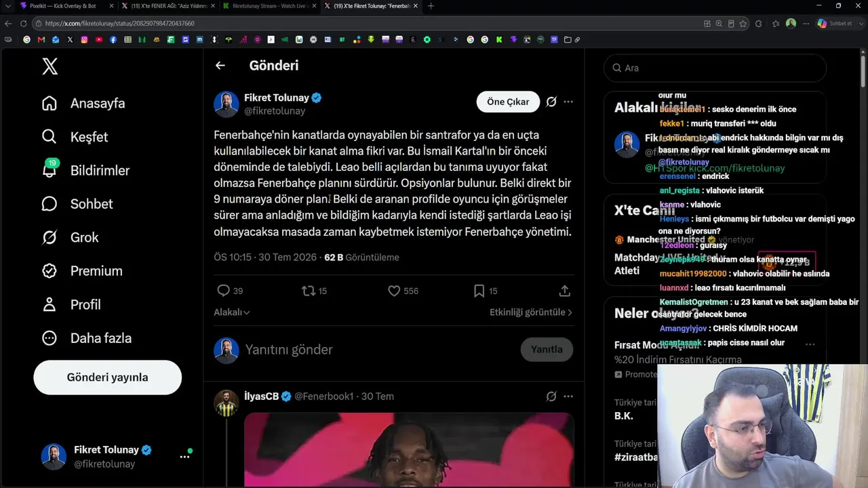Open Gmail bookmark in bookmarks bar
The height and width of the screenshot is (488, 868).
click(41, 40)
